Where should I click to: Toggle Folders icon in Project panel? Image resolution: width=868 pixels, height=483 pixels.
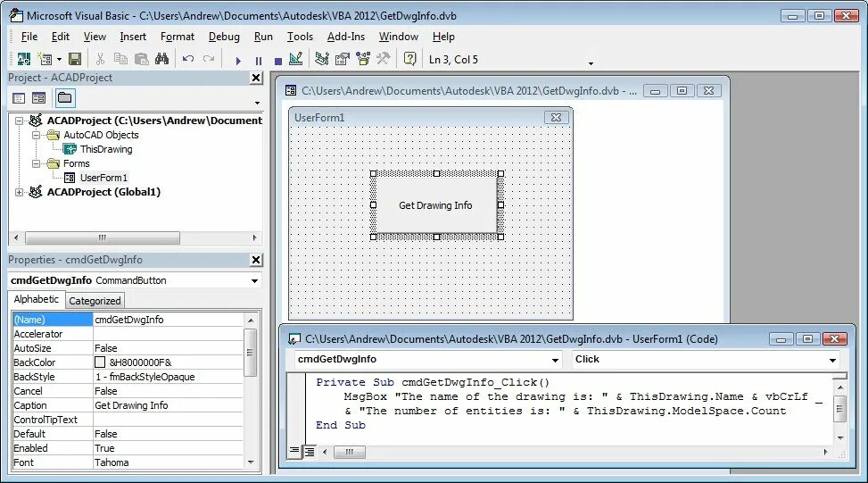(65, 98)
